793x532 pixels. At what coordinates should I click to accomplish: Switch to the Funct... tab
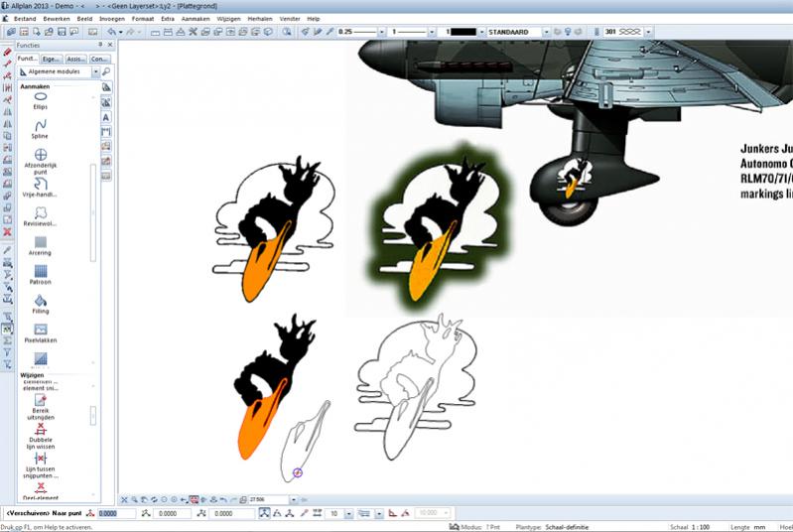tap(28, 59)
